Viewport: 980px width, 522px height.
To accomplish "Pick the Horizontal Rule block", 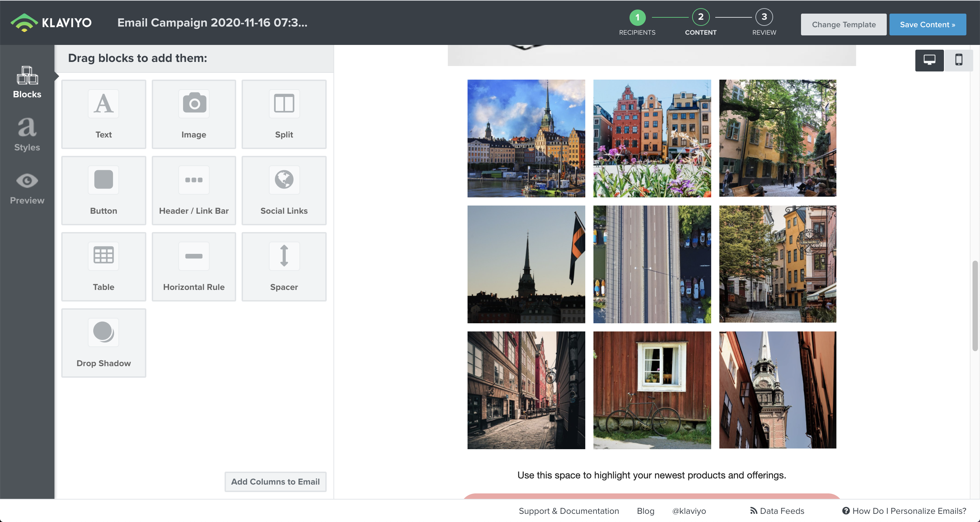I will coord(194,266).
